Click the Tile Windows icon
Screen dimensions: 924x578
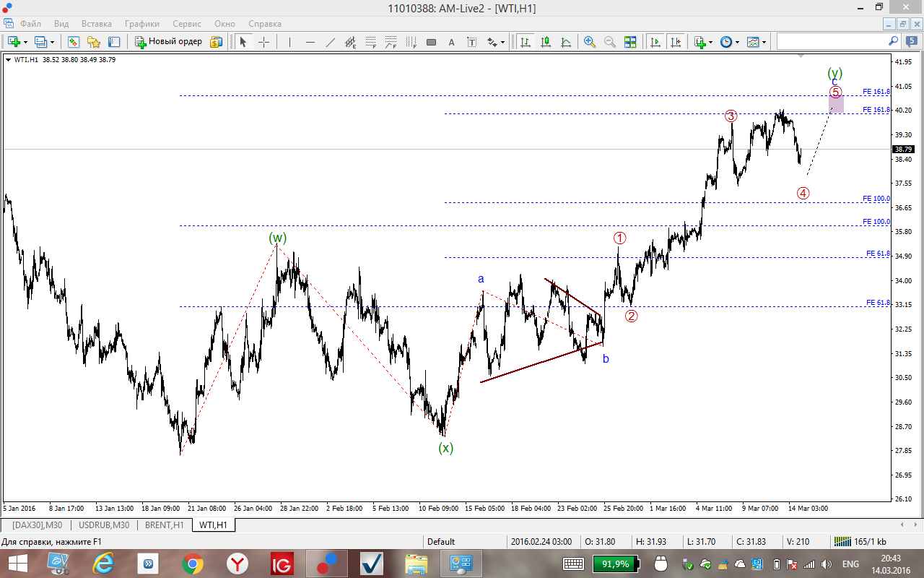[x=630, y=42]
